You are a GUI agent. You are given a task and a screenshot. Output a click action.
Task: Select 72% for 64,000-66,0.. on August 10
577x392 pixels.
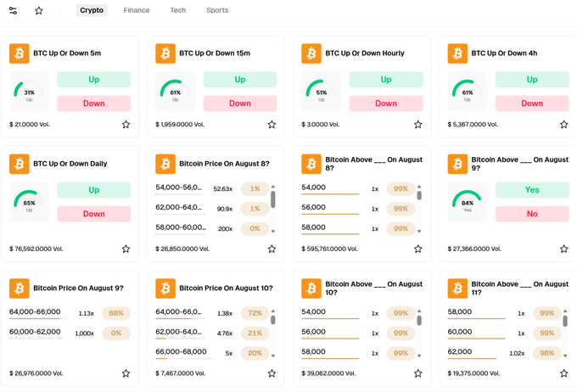pyautogui.click(x=255, y=313)
